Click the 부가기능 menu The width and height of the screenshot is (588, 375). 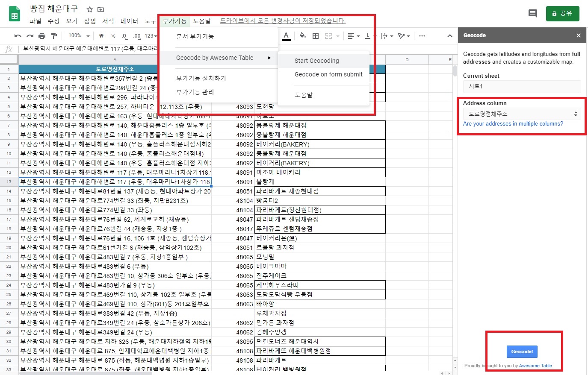(x=174, y=21)
